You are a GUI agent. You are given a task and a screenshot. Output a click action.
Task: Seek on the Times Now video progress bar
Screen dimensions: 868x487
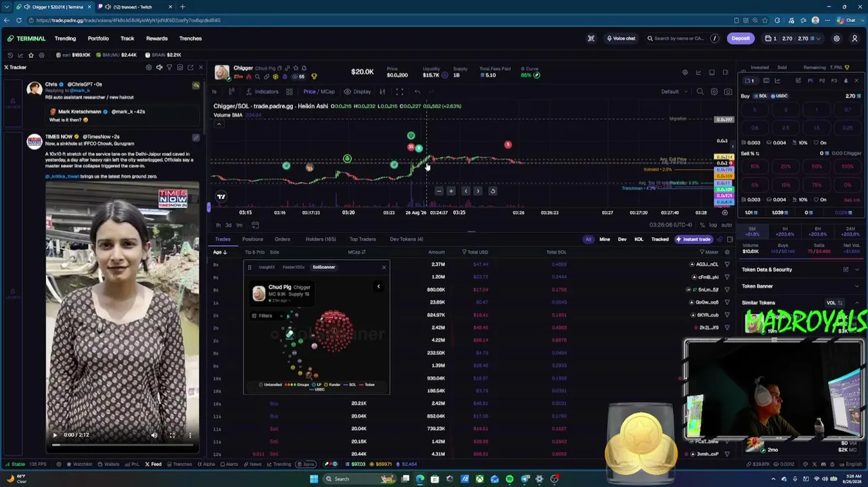(x=122, y=444)
